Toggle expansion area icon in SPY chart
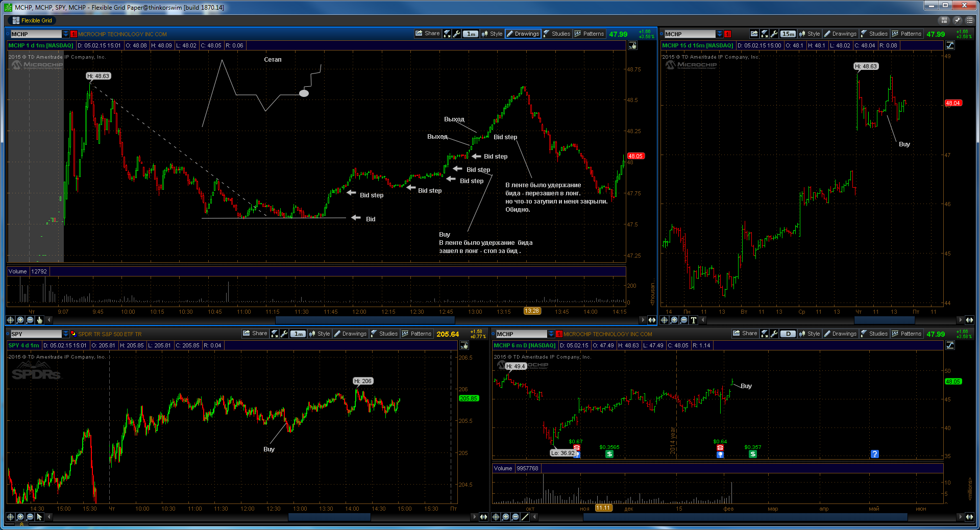 pos(483,517)
